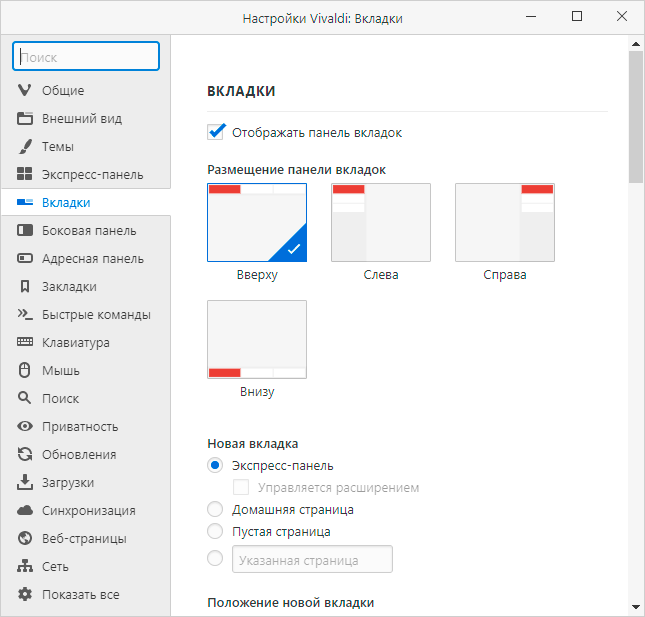Go to Загрузки settings
The image size is (645, 617).
(86, 482)
